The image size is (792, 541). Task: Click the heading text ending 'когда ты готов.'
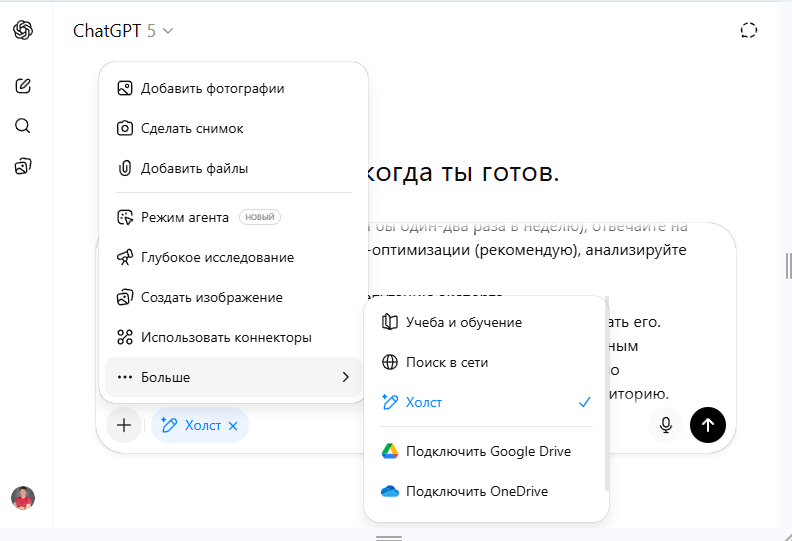pyautogui.click(x=461, y=173)
